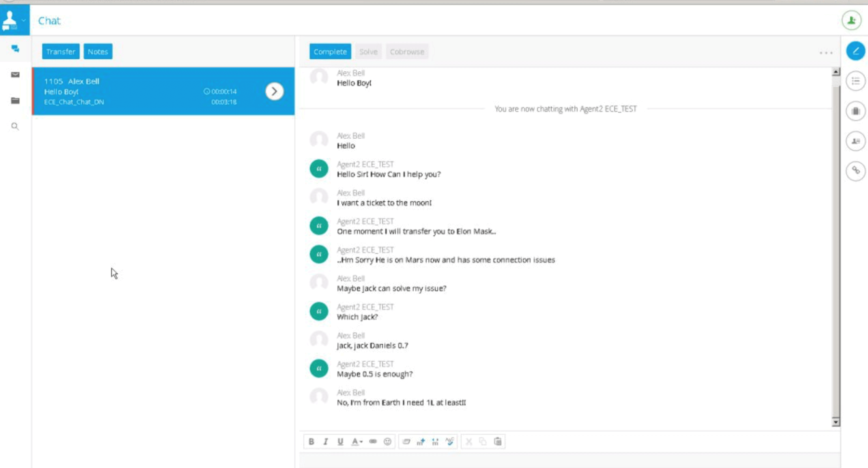The image size is (868, 468).
Task: Click the spell check ABC icon
Action: (450, 442)
